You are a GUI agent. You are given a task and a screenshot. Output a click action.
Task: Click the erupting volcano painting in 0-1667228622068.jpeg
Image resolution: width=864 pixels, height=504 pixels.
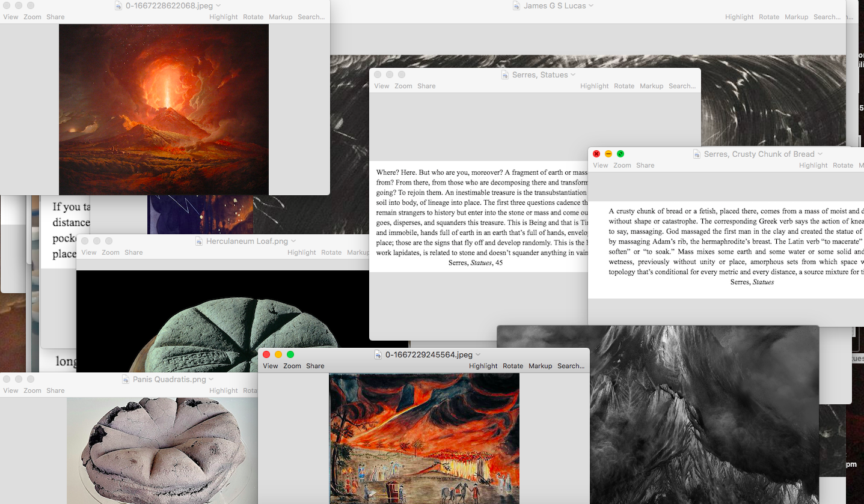coord(164,109)
